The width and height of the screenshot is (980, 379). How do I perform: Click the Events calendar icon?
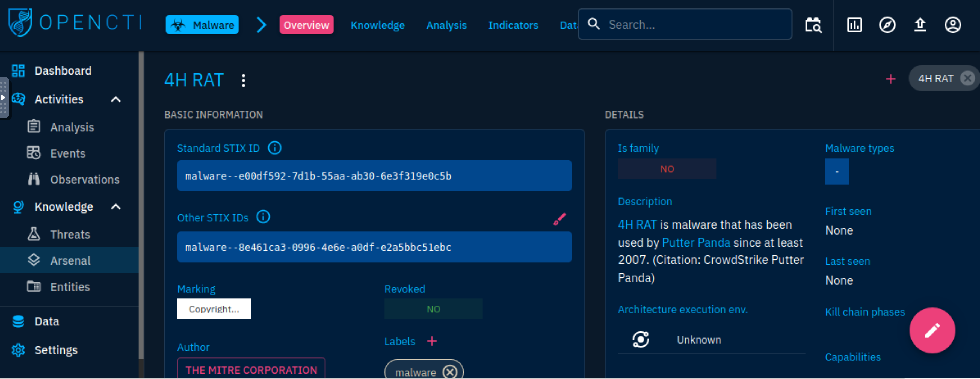click(34, 153)
